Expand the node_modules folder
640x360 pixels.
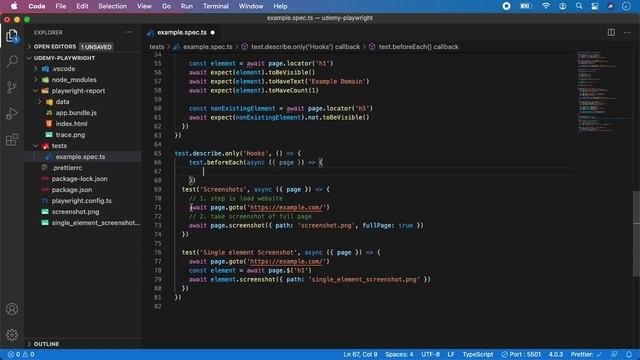(x=36, y=80)
